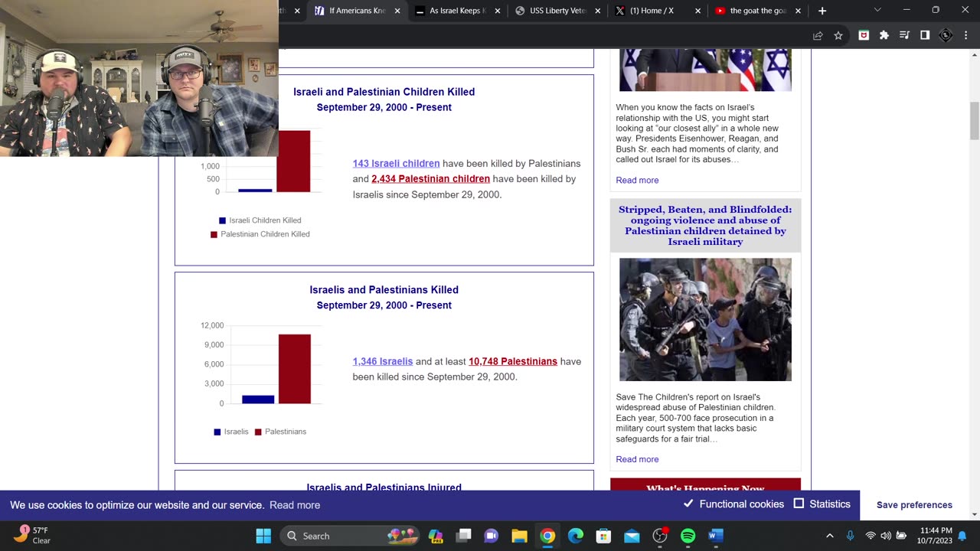This screenshot has height=551, width=980.
Task: Click the 'Palestinians' legend entry
Action: pos(280,432)
